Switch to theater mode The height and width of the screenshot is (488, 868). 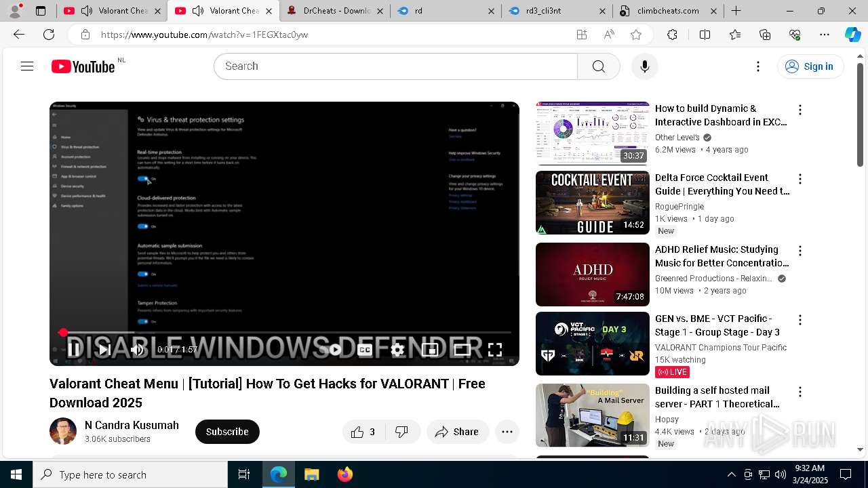pos(462,350)
